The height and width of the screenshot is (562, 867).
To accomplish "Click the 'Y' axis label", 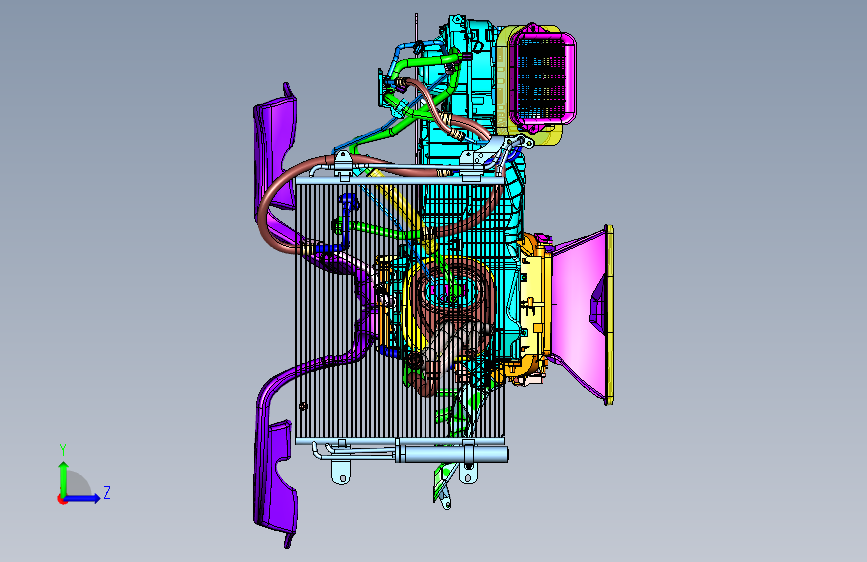I will click(63, 450).
